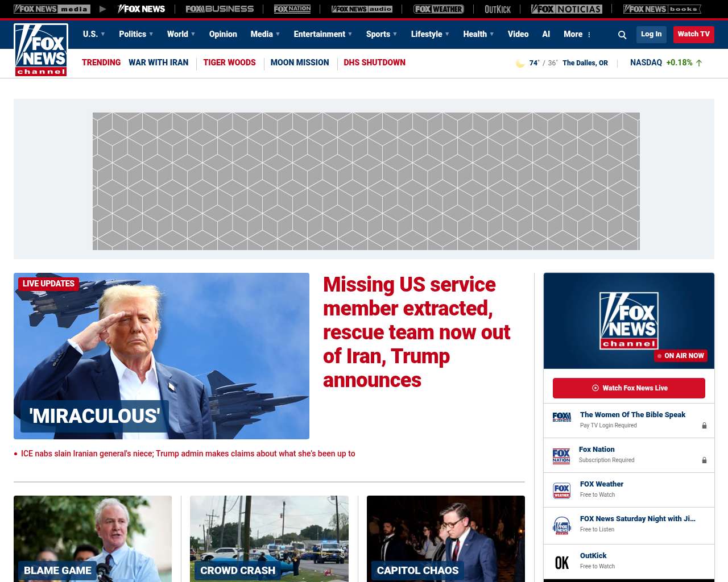
Task: Select the Video menu item
Action: point(518,34)
